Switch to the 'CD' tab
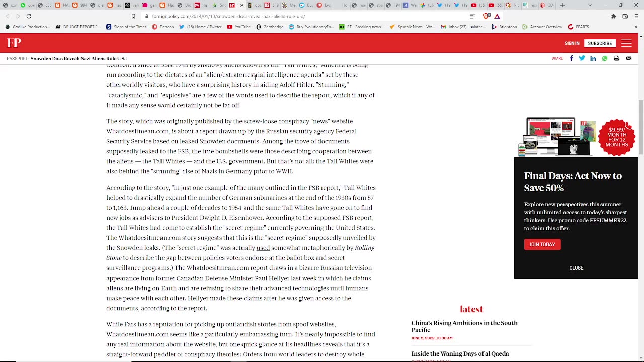Screen dimensions: 644x362 [547, 5]
